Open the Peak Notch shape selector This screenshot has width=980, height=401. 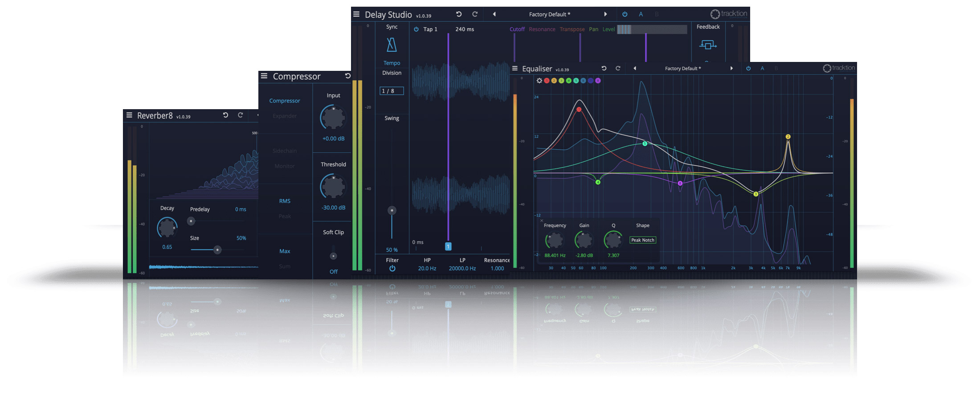642,240
